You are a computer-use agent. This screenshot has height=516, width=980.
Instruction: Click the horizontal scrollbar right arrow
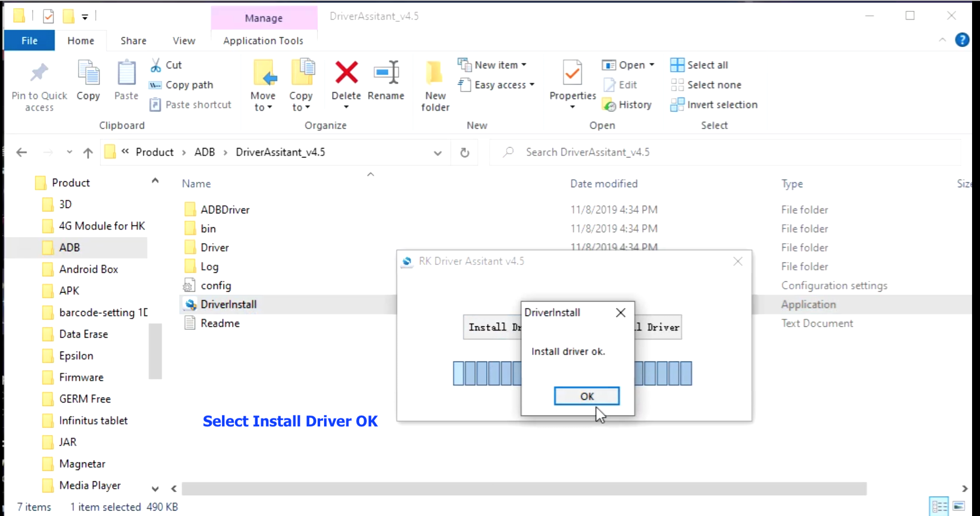pyautogui.click(x=964, y=489)
